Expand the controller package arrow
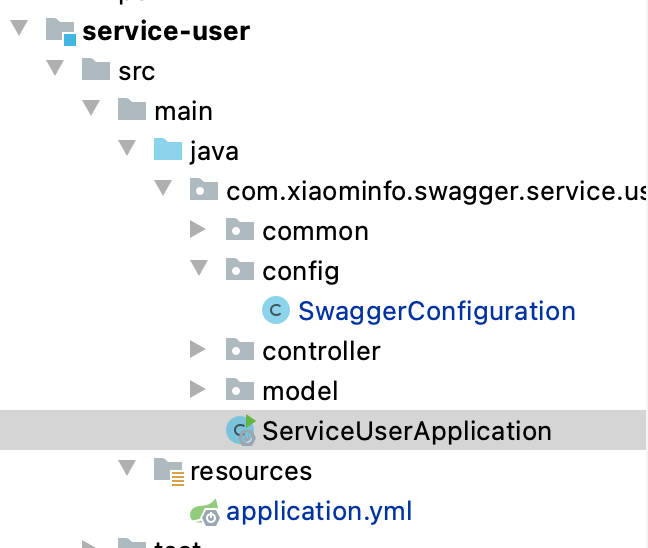This screenshot has width=648, height=548. pos(198,351)
